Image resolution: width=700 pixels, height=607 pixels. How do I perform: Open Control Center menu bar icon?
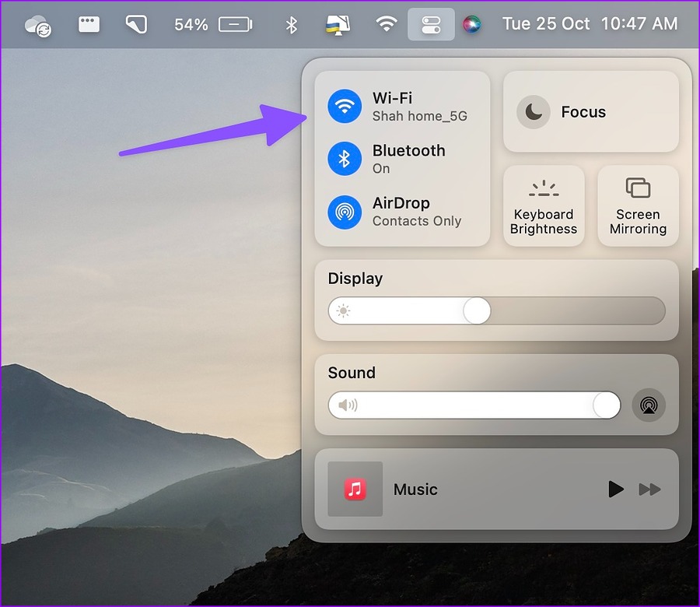point(430,24)
